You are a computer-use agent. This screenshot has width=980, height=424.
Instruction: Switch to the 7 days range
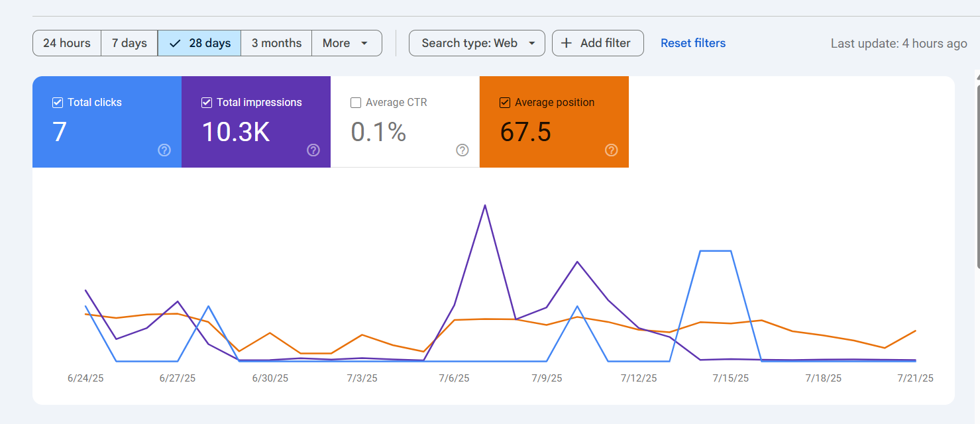tap(129, 43)
